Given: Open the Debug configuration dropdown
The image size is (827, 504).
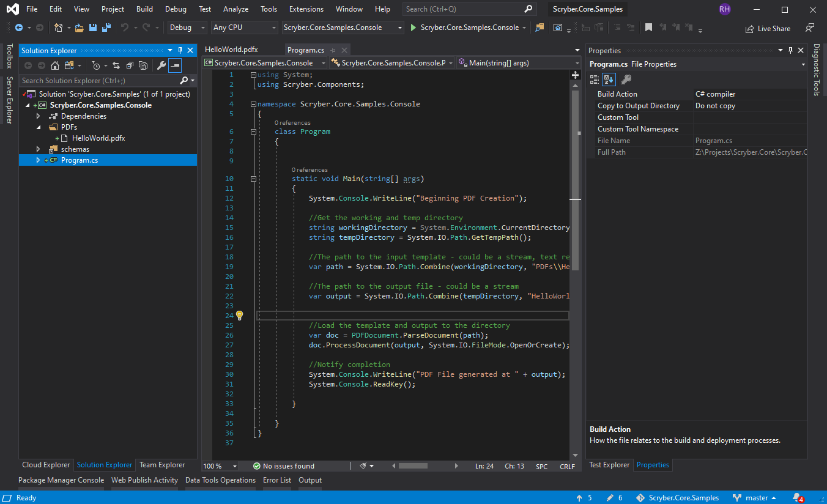Looking at the screenshot, I should click(188, 28).
